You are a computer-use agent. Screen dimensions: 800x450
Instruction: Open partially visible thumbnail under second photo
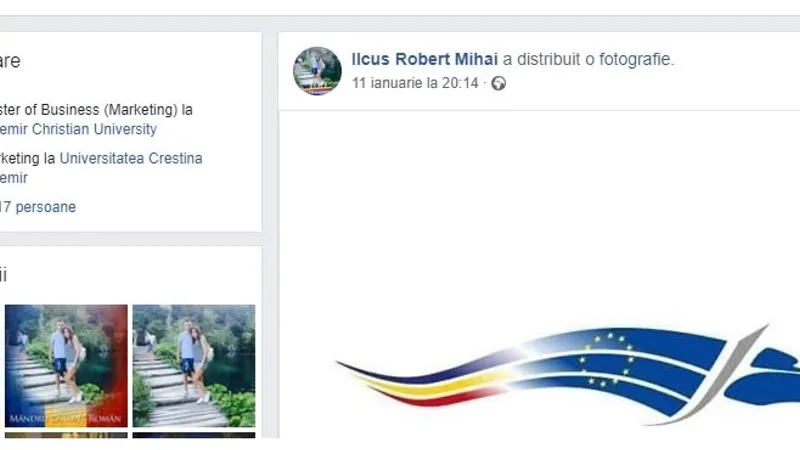click(x=194, y=435)
